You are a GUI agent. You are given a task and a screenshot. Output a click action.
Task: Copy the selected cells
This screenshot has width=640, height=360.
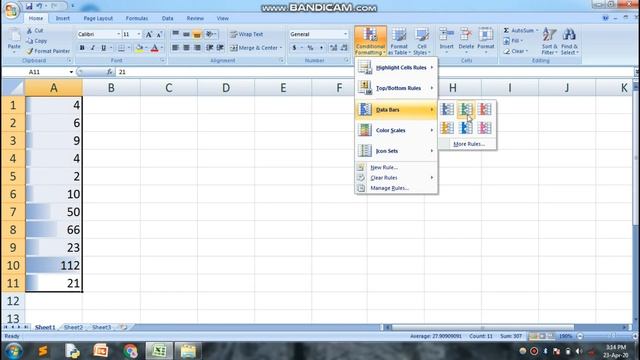tap(37, 41)
